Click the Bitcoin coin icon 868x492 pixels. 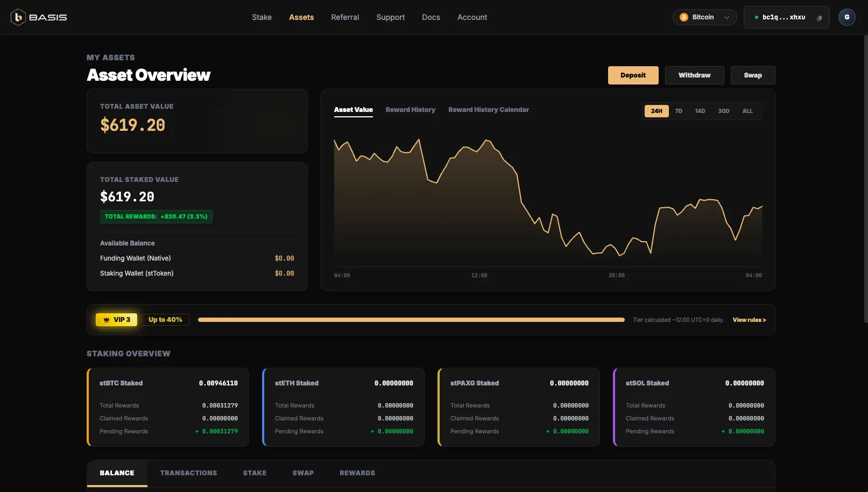(684, 17)
